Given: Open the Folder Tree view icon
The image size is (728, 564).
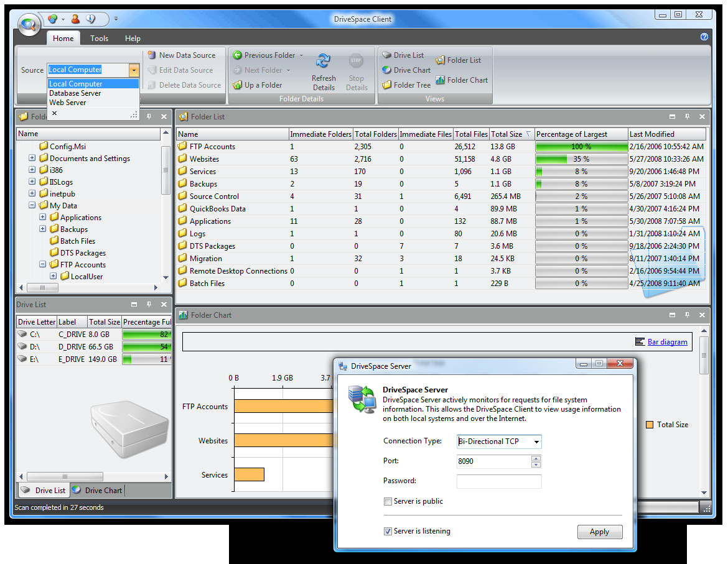Looking at the screenshot, I should (387, 85).
